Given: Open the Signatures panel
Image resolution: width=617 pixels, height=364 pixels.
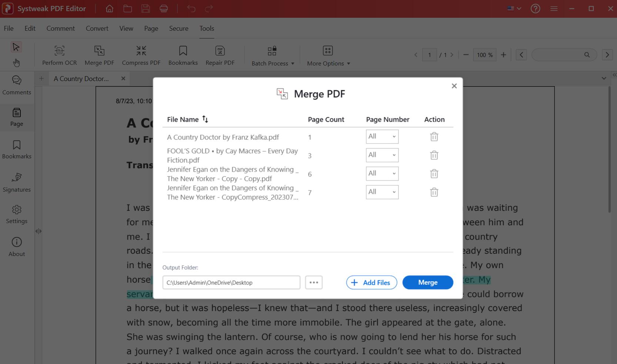Looking at the screenshot, I should click(16, 182).
